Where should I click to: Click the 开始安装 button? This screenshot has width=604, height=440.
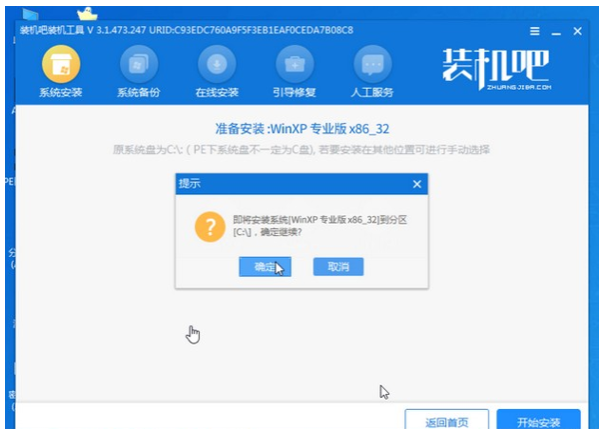click(539, 420)
